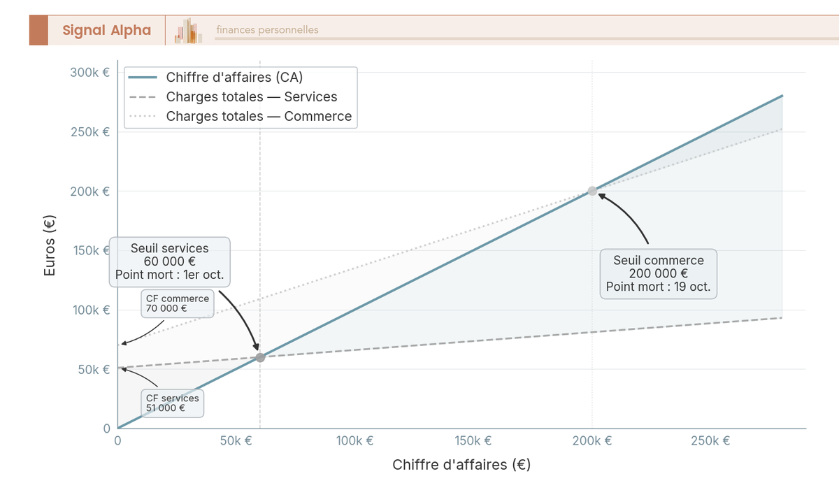The width and height of the screenshot is (839, 504).
Task: Select Chiffre d'affaires (CA) legend entry
Action: (x=234, y=78)
